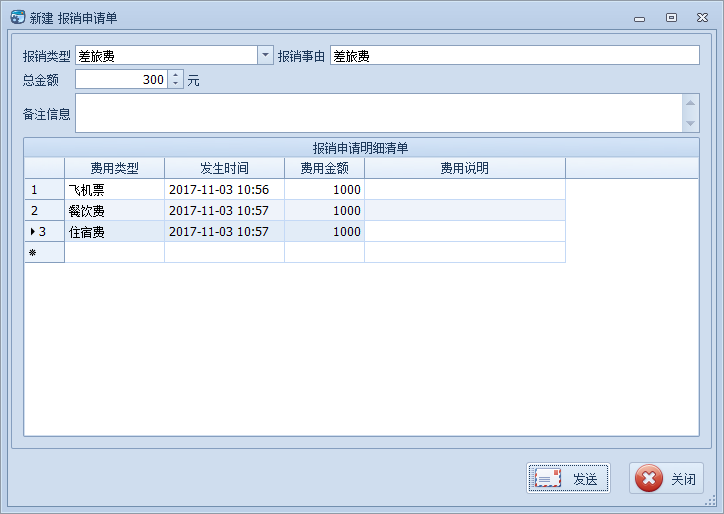Click 发生时间 cell in 餐饮费 row
This screenshot has width=724, height=514.
[x=224, y=211]
